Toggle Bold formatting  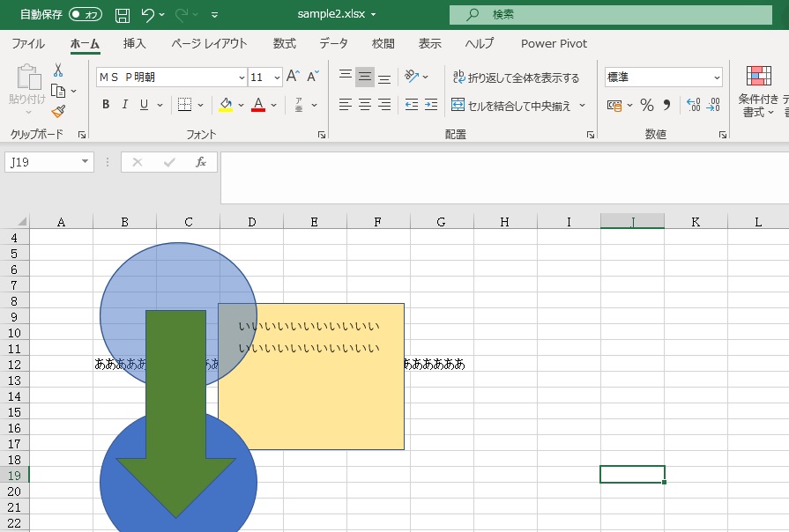point(106,106)
